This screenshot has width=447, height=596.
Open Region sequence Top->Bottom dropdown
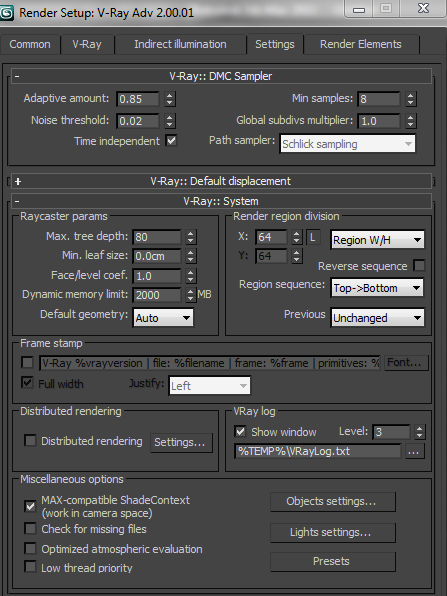pos(377,288)
